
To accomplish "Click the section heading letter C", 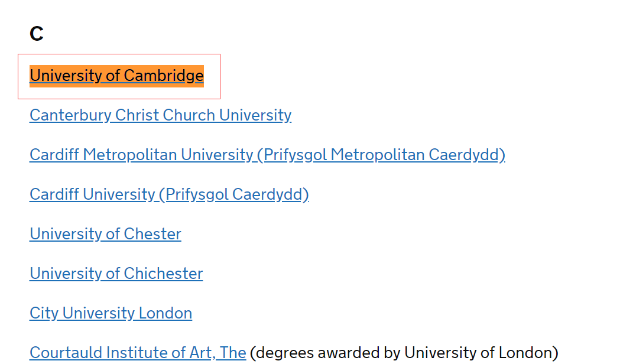I will point(37,34).
